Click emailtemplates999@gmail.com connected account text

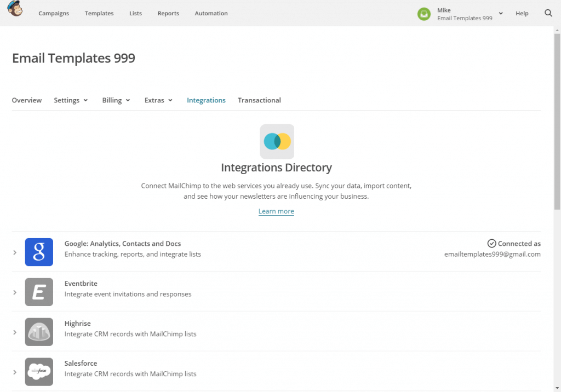pos(493,254)
